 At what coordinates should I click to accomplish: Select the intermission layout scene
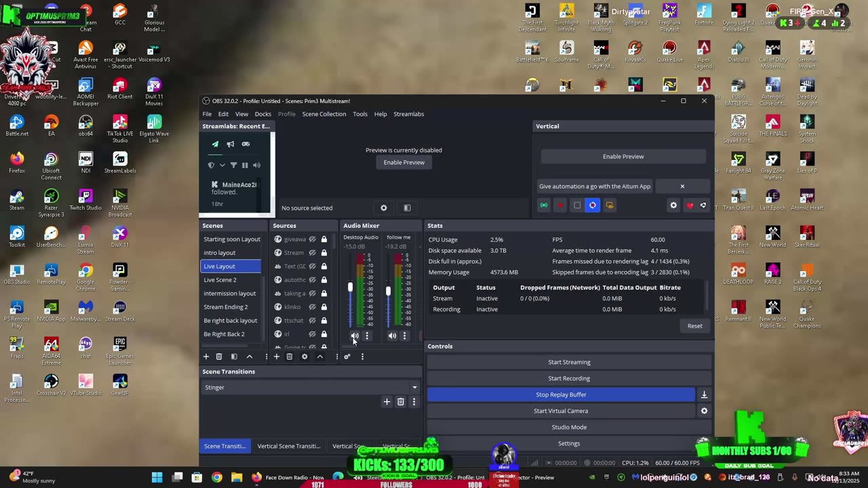231,293
